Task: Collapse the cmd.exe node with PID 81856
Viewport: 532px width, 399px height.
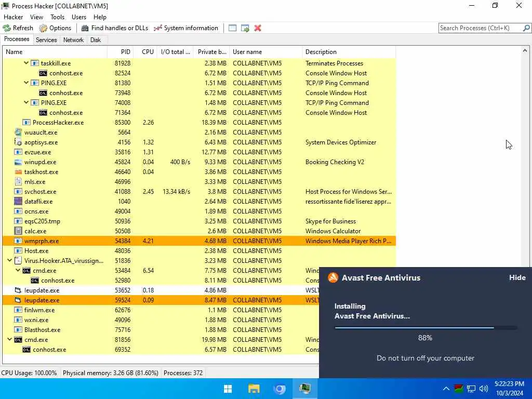Action: click(9, 340)
